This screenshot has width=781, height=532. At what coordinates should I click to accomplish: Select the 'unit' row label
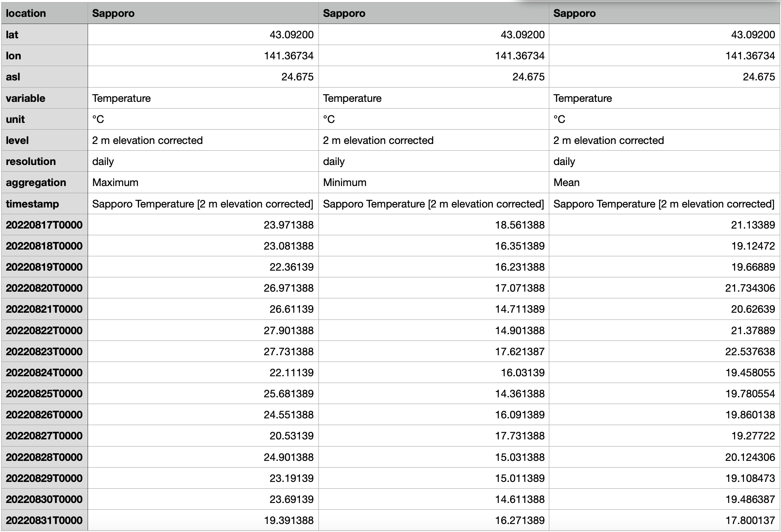[44, 119]
